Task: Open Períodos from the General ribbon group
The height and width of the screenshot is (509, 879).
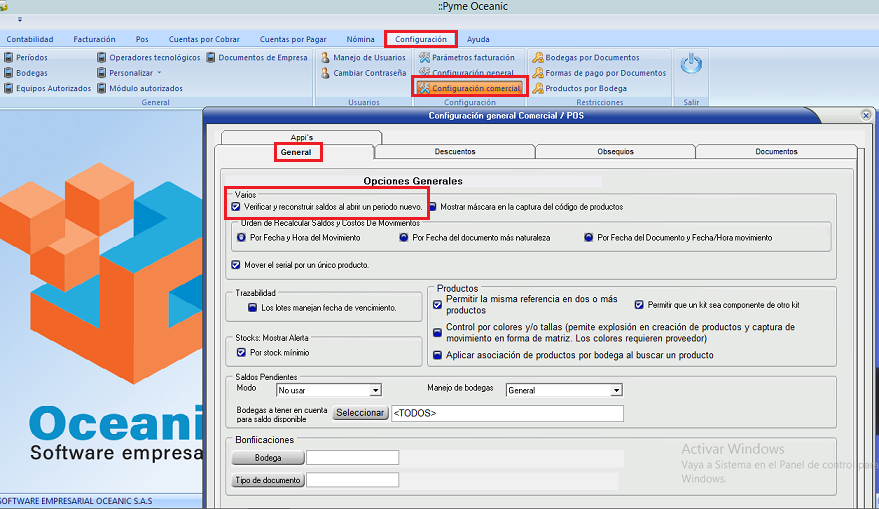Action: pyautogui.click(x=30, y=58)
